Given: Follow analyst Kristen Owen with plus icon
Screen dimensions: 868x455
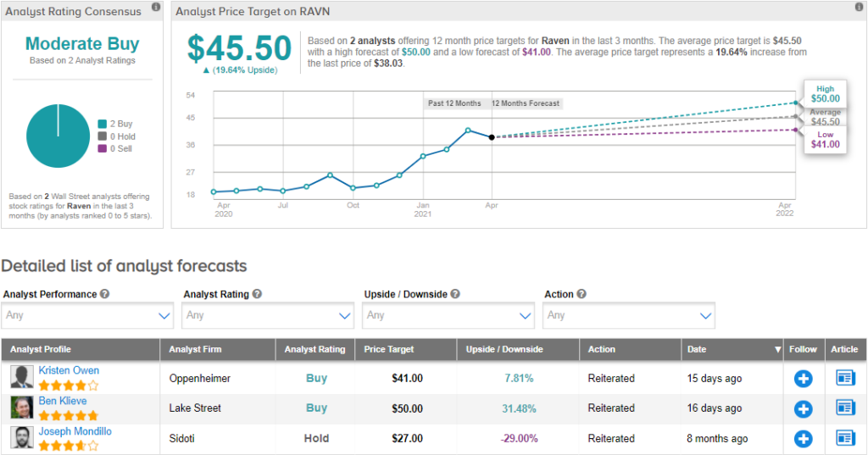Looking at the screenshot, I should [x=803, y=378].
